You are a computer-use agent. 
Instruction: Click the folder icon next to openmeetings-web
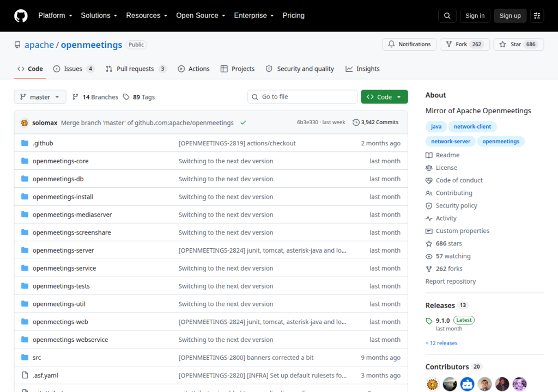[25, 322]
